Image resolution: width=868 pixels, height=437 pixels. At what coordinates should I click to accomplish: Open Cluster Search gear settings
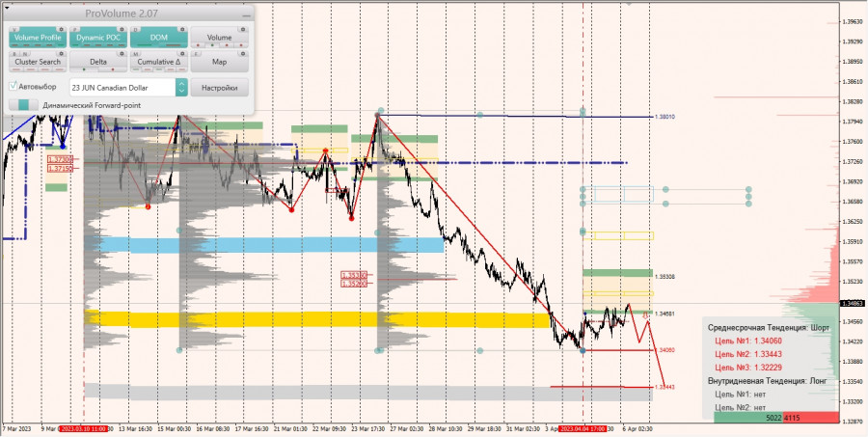tap(62, 54)
